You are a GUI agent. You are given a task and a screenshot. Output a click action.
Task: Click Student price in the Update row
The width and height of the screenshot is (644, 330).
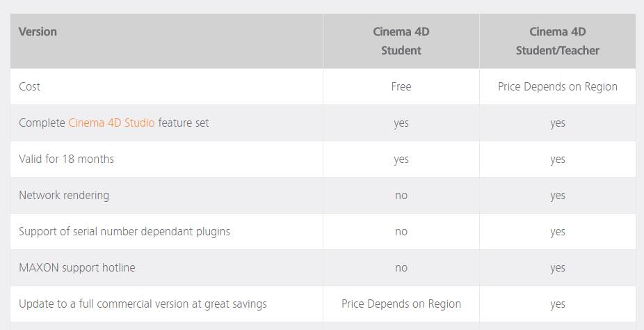tap(401, 304)
